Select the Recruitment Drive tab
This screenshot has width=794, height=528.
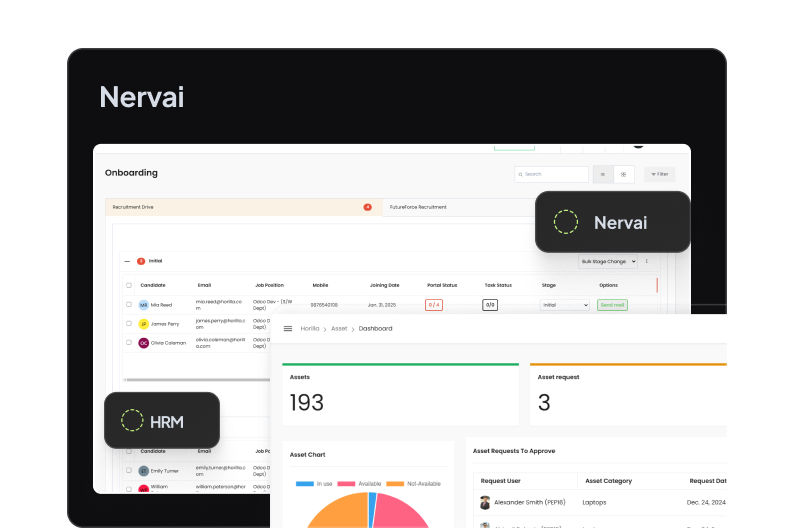pos(133,207)
